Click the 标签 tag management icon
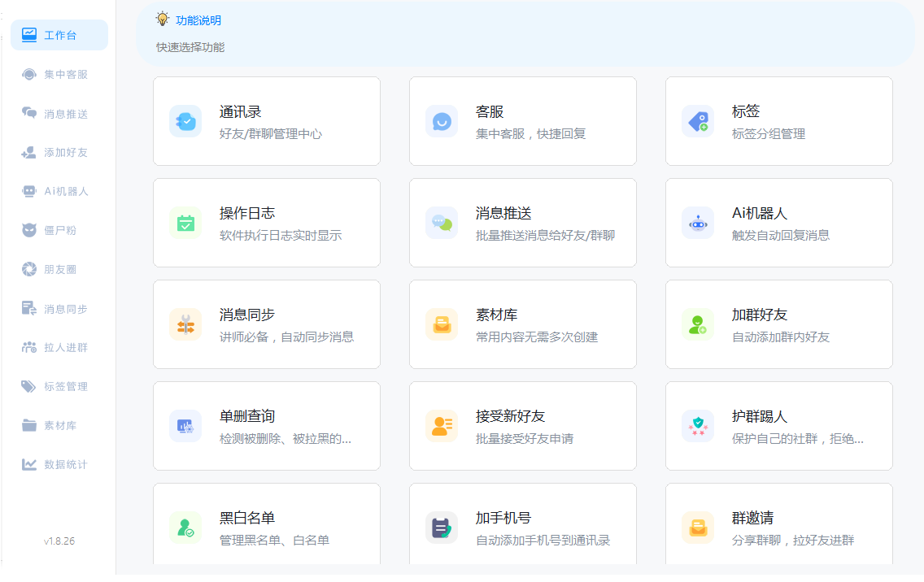Screen dimensions: 924x582 697,120
